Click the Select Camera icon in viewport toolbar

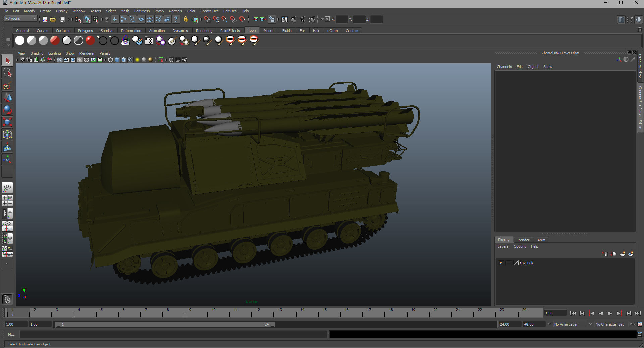click(22, 60)
